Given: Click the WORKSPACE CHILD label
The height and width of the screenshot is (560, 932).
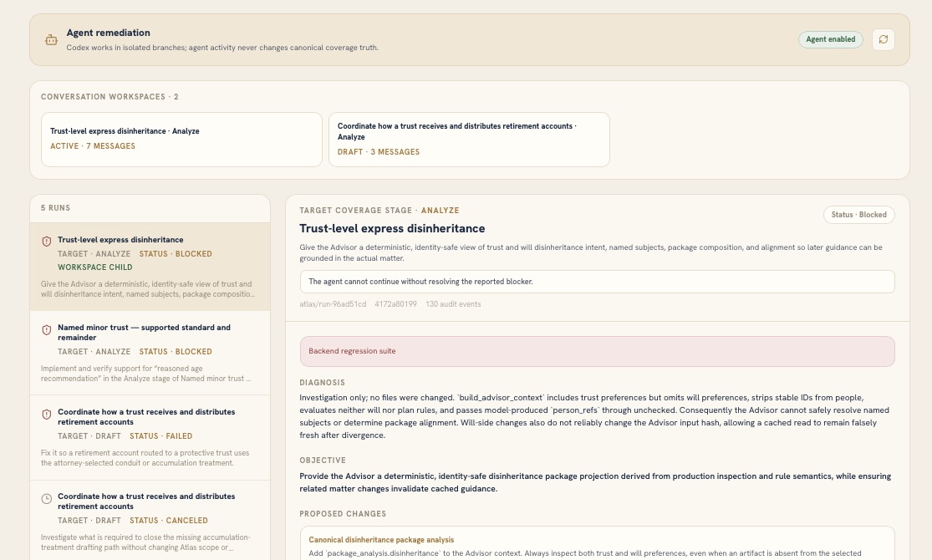Looking at the screenshot, I should [95, 267].
